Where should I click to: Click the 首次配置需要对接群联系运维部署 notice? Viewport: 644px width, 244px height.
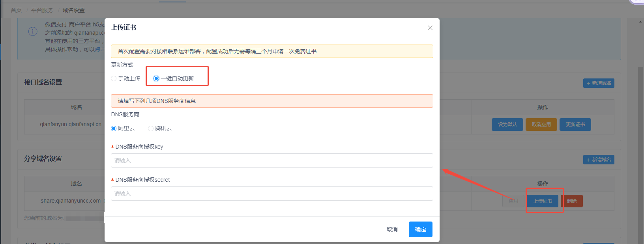coord(272,51)
